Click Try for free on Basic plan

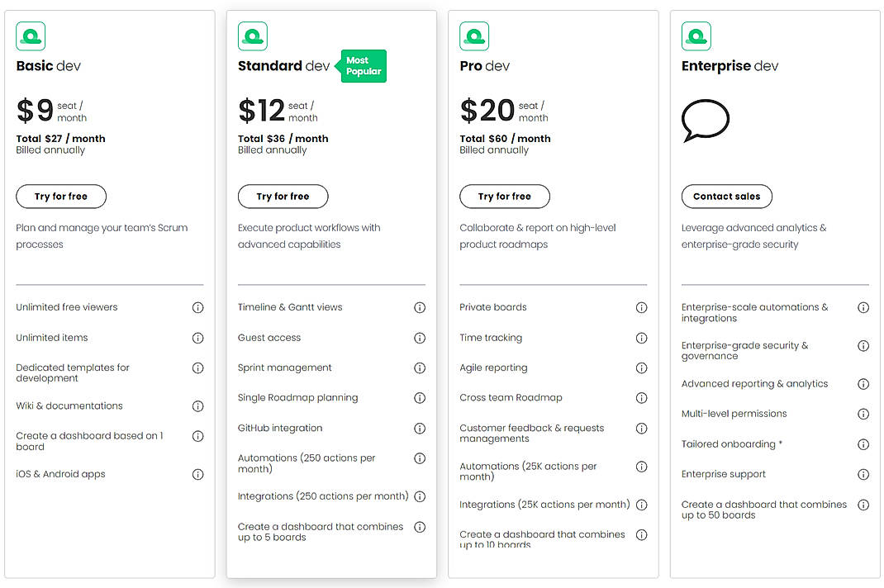(60, 197)
